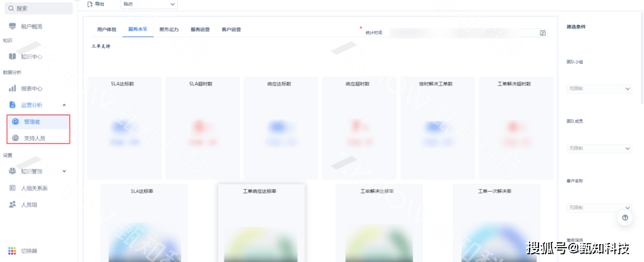
Task: Open 知识中心 via its book icon
Action: click(13, 56)
